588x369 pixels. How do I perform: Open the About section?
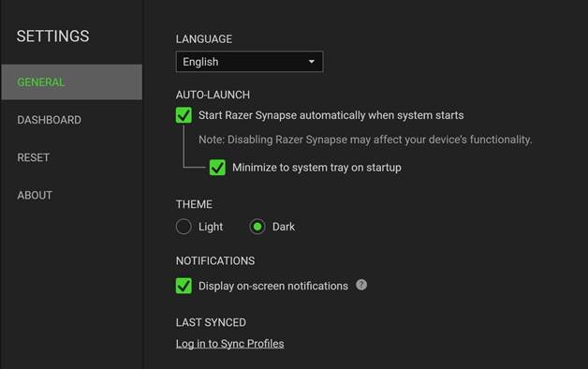[35, 196]
